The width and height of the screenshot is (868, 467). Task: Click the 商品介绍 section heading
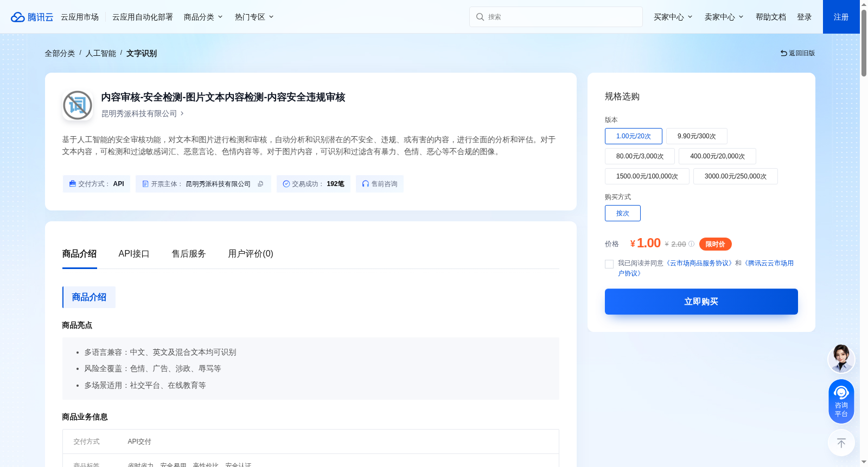pyautogui.click(x=89, y=297)
